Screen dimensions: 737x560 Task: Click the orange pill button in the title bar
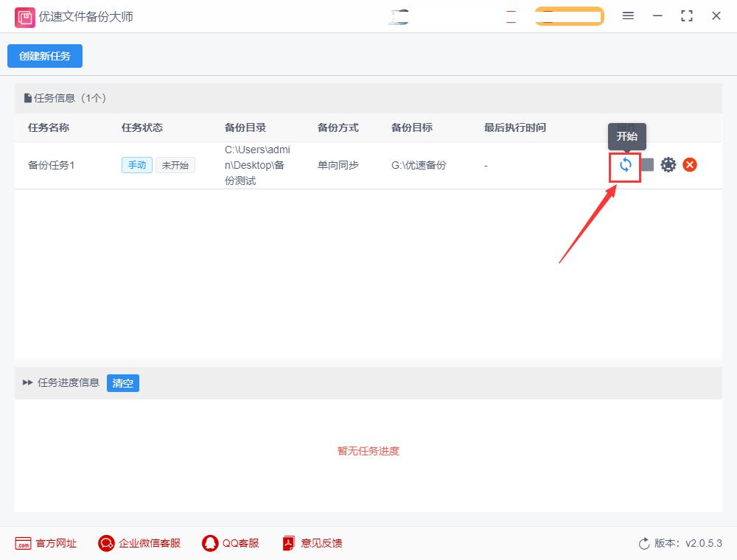569,15
